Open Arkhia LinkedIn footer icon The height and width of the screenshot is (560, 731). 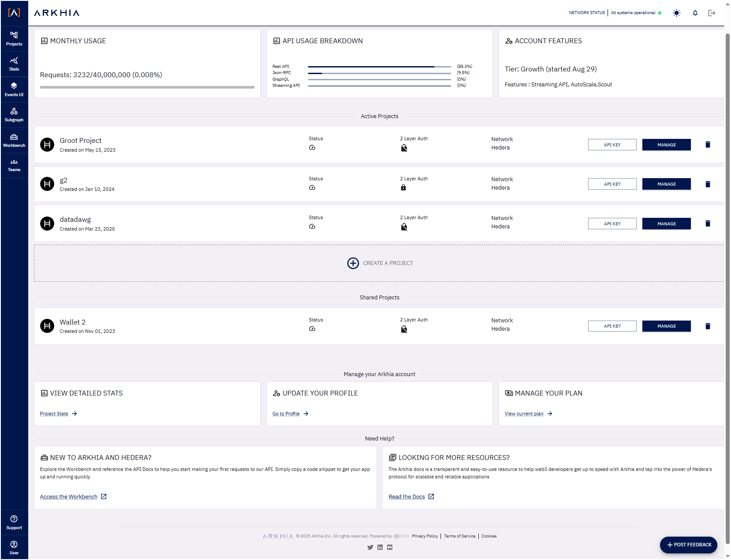pos(380,547)
